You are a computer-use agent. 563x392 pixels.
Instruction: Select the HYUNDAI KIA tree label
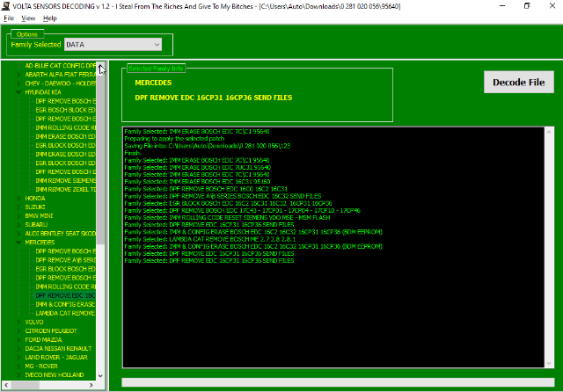pos(43,92)
